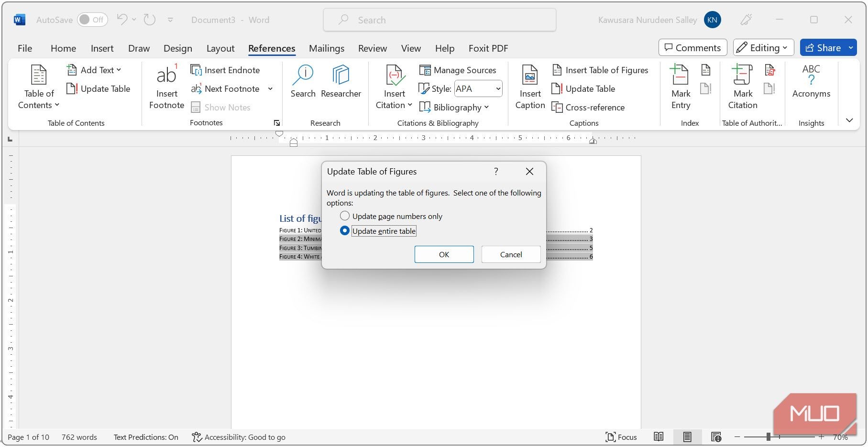Image resolution: width=868 pixels, height=447 pixels.
Task: Toggle AutoSave switch
Action: (x=92, y=20)
